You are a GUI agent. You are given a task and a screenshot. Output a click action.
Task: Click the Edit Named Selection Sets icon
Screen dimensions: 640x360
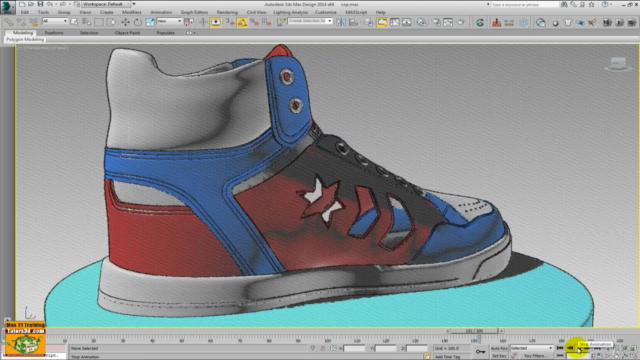click(281, 22)
